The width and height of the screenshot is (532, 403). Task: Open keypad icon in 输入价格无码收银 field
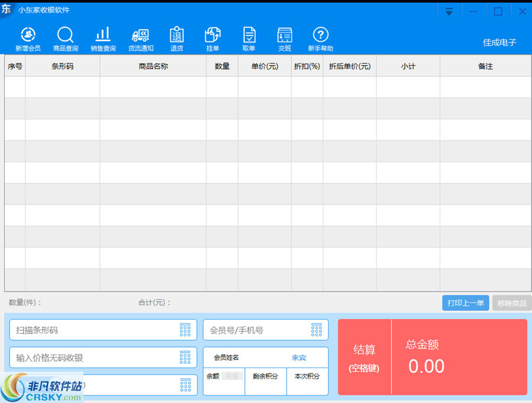pyautogui.click(x=185, y=357)
